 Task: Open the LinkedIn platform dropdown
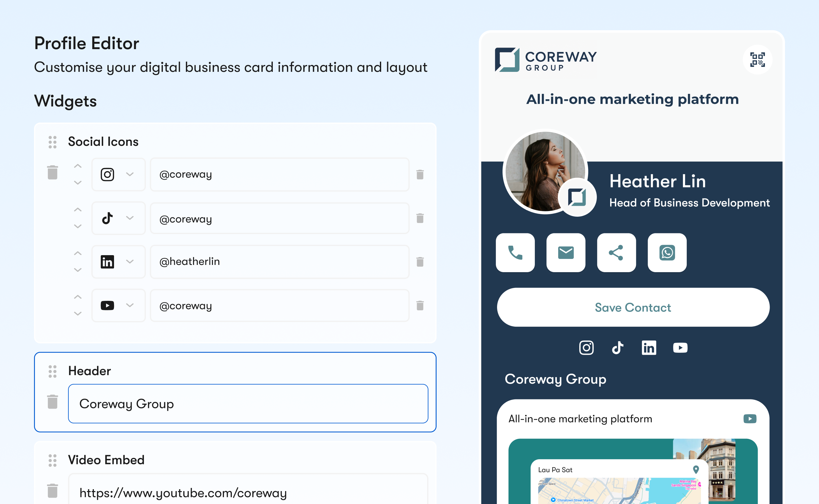(x=118, y=262)
